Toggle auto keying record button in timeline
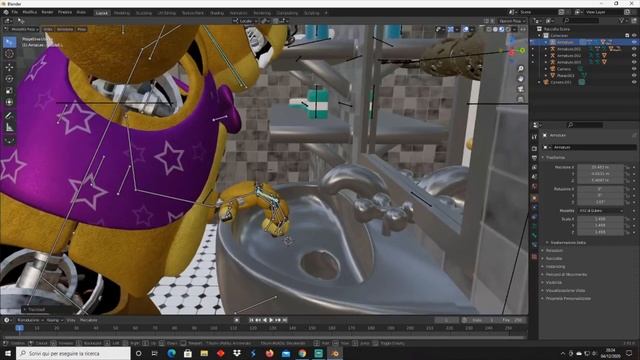640x360 pixels. click(x=237, y=320)
